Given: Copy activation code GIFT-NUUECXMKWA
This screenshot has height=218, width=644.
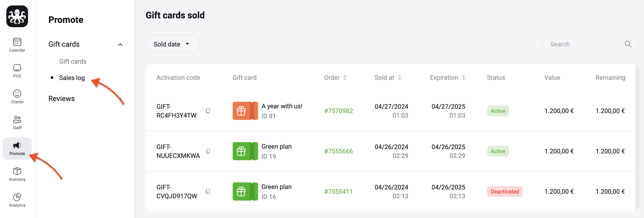Looking at the screenshot, I should coord(208,151).
